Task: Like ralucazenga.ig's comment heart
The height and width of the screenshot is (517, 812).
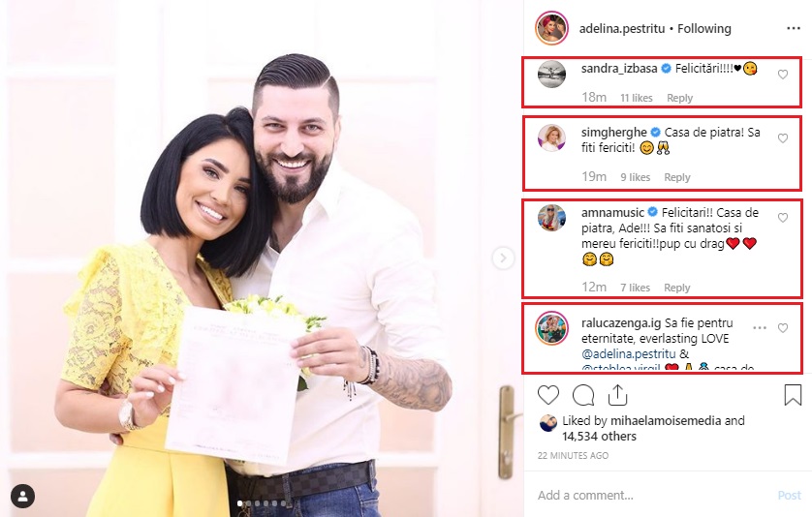Action: [x=783, y=328]
